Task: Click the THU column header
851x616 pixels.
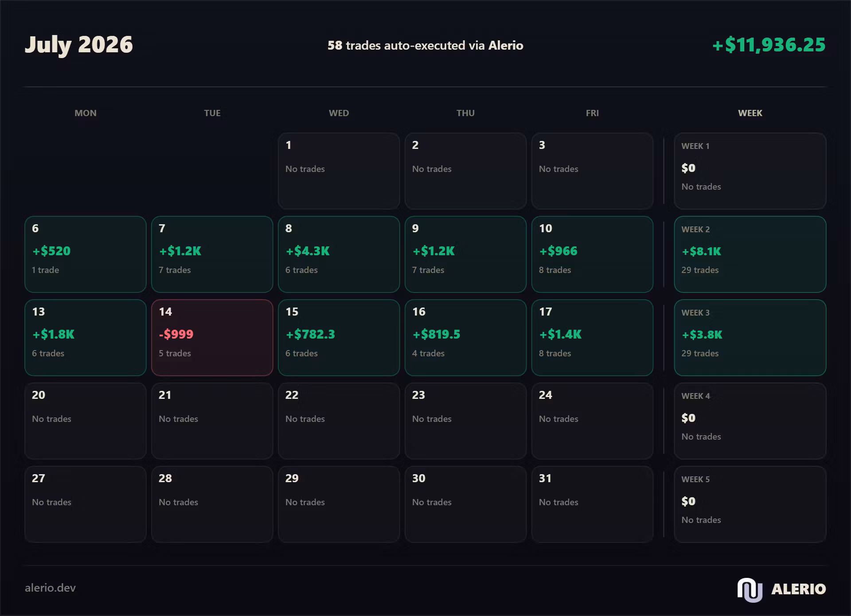Action: (x=466, y=113)
